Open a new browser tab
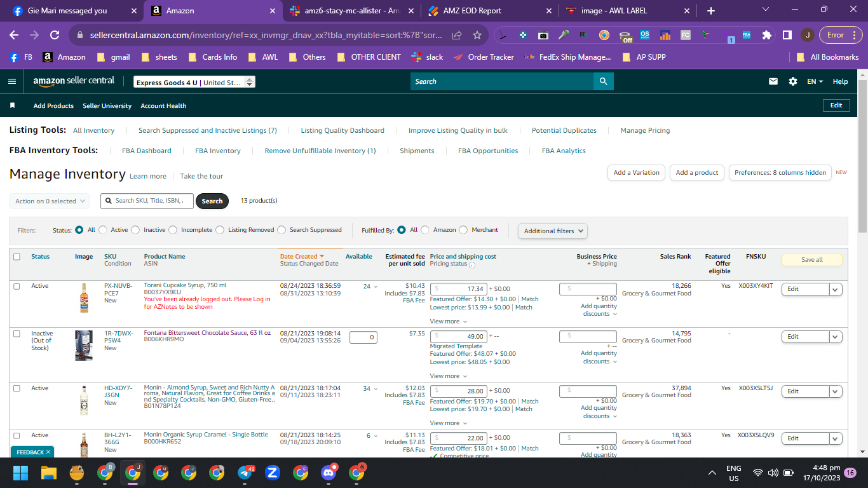The width and height of the screenshot is (868, 488). [710, 11]
